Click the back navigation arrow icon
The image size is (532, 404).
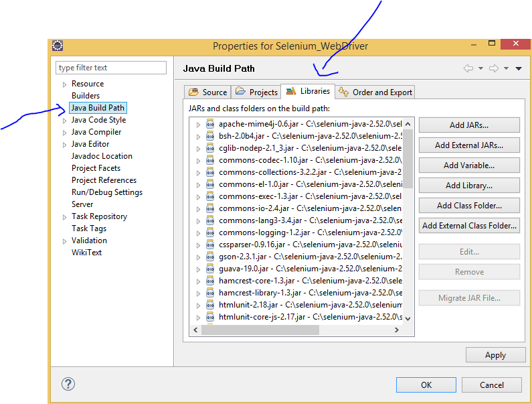click(x=468, y=68)
